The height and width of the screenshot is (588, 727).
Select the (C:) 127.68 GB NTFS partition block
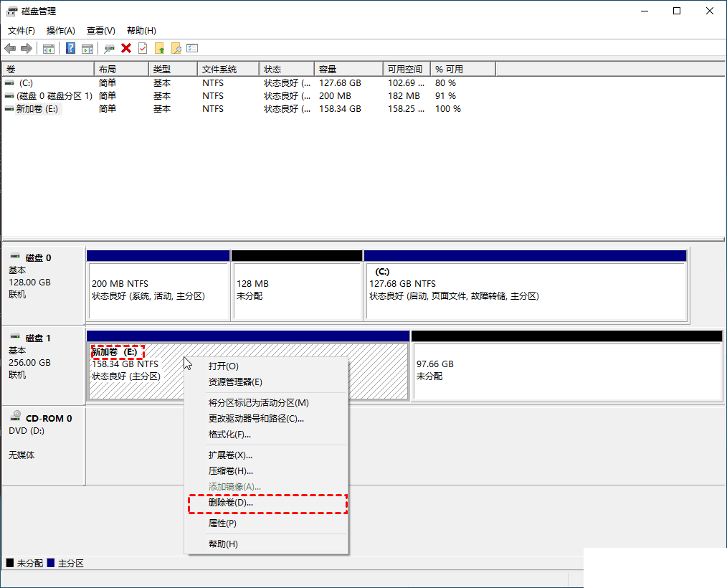[526, 285]
